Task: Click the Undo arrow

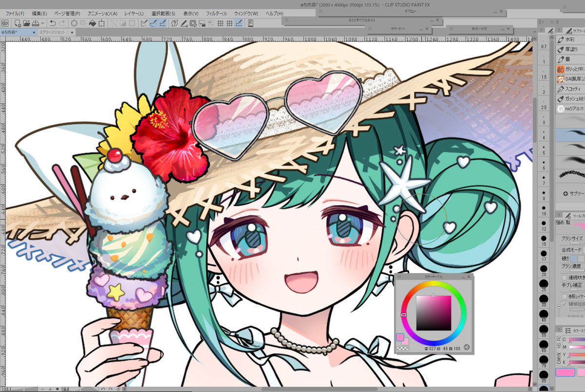Action: click(53, 23)
